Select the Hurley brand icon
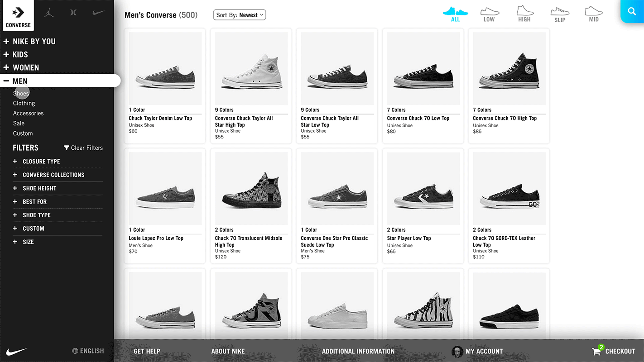The image size is (644, 362). [73, 13]
